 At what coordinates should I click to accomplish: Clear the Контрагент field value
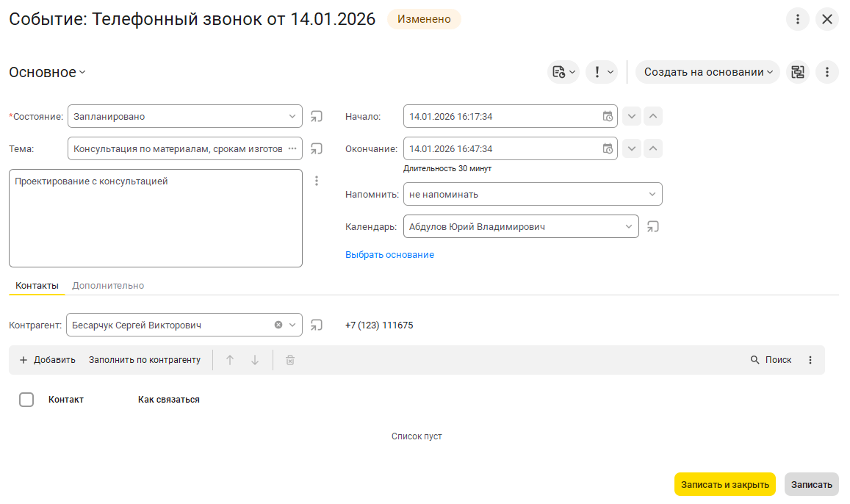pos(278,325)
